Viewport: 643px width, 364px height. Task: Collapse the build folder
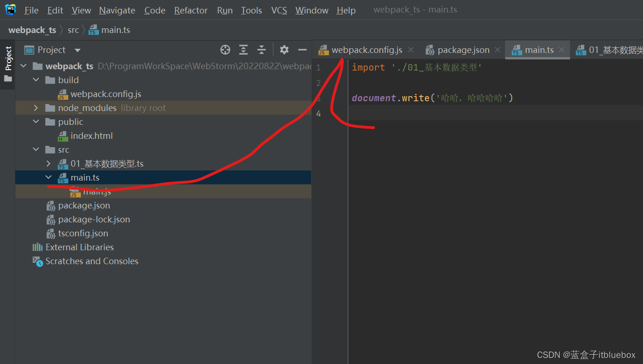(36, 80)
